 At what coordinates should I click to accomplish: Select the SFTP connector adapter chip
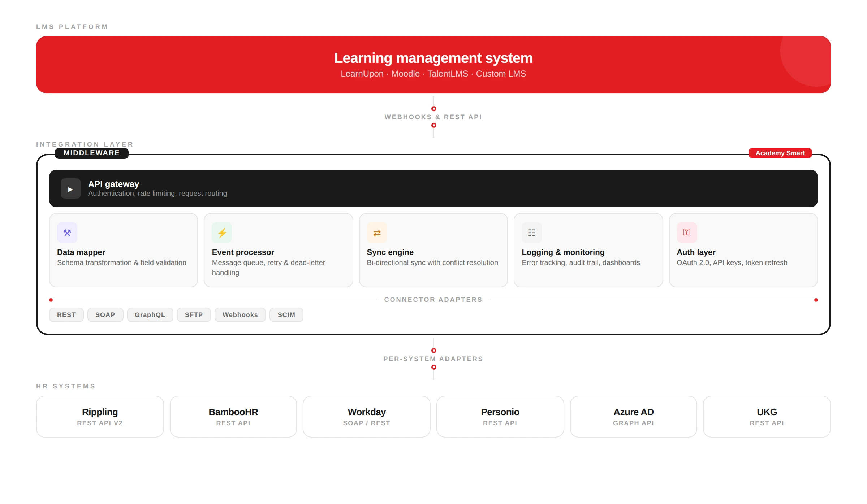[194, 315]
